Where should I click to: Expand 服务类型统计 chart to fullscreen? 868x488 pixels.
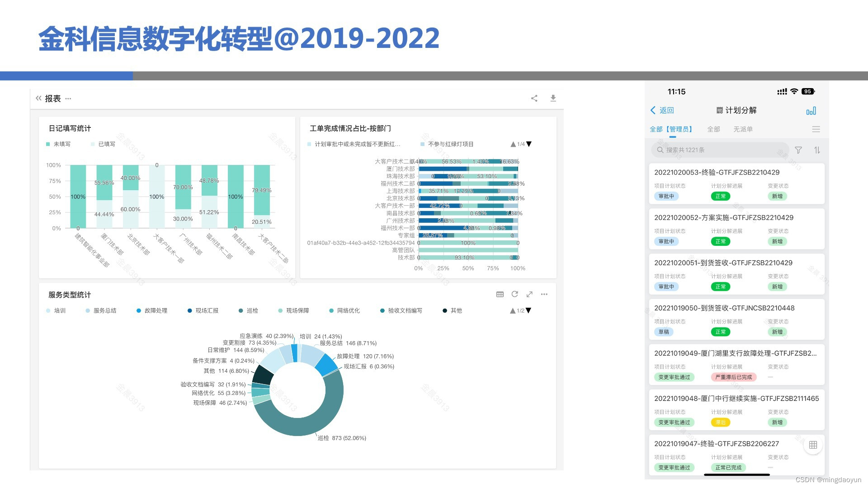(529, 294)
